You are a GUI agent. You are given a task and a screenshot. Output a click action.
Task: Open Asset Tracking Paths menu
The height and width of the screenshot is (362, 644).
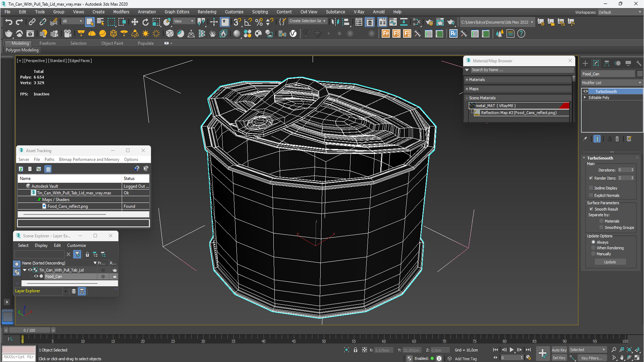tap(49, 160)
